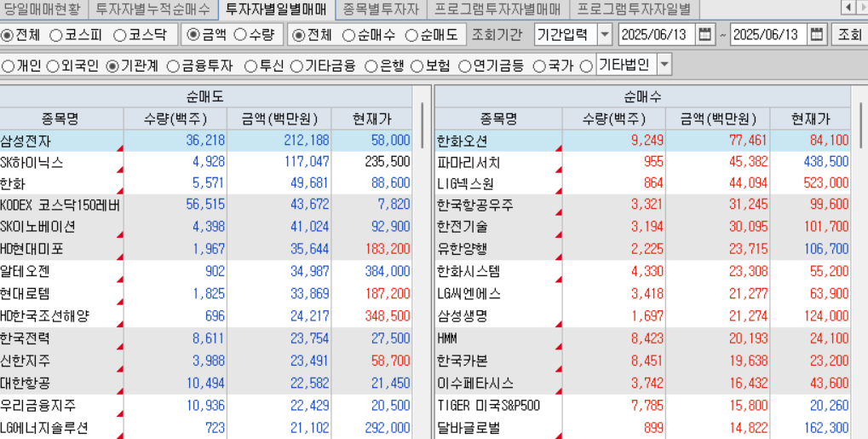Select the 달바글로벌 row

pyautogui.click(x=643, y=428)
